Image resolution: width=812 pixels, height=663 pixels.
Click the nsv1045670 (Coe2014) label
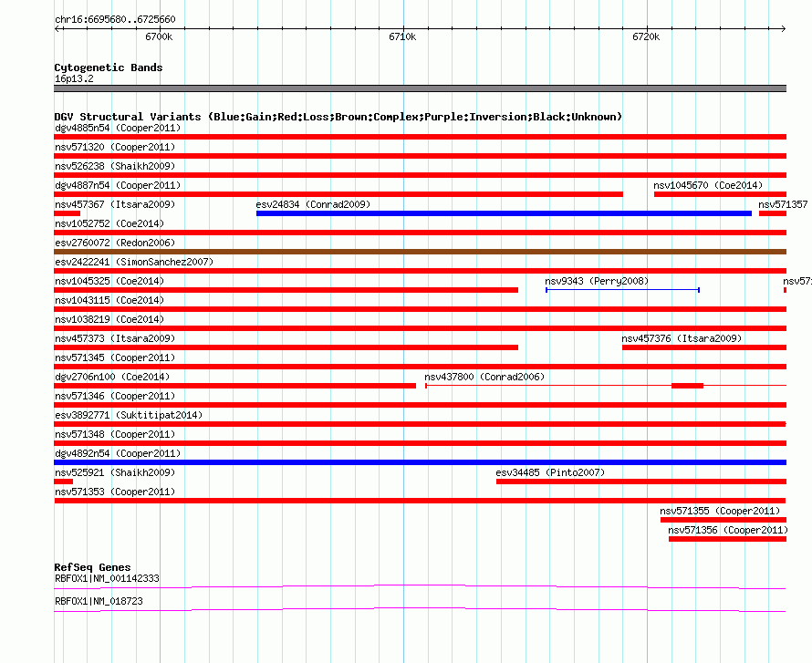[708, 185]
